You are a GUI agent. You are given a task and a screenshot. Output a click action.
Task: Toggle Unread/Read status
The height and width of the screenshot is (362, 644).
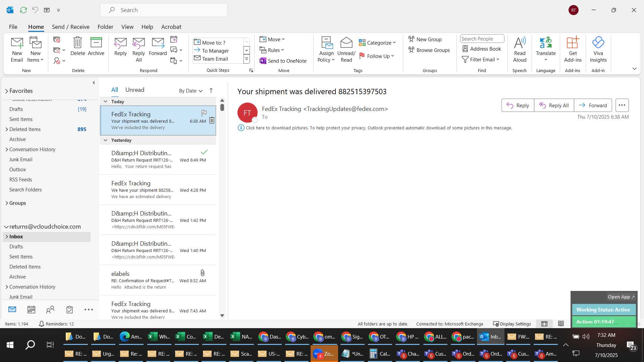(346, 50)
